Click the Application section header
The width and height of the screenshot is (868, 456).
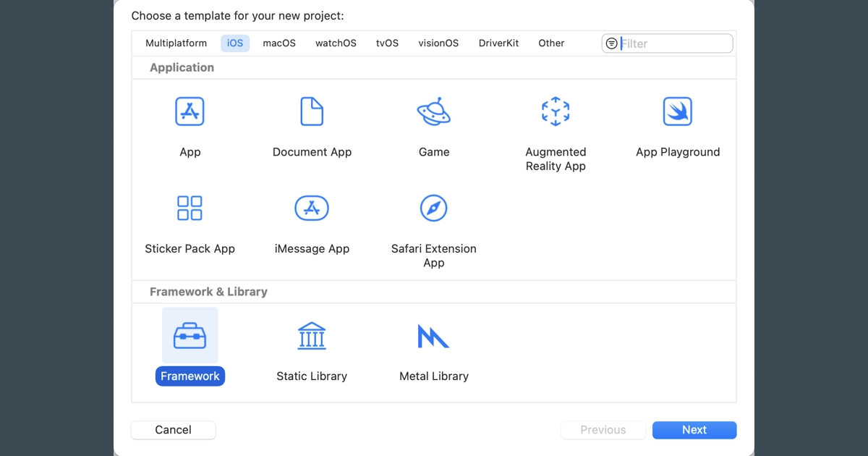[x=182, y=67]
